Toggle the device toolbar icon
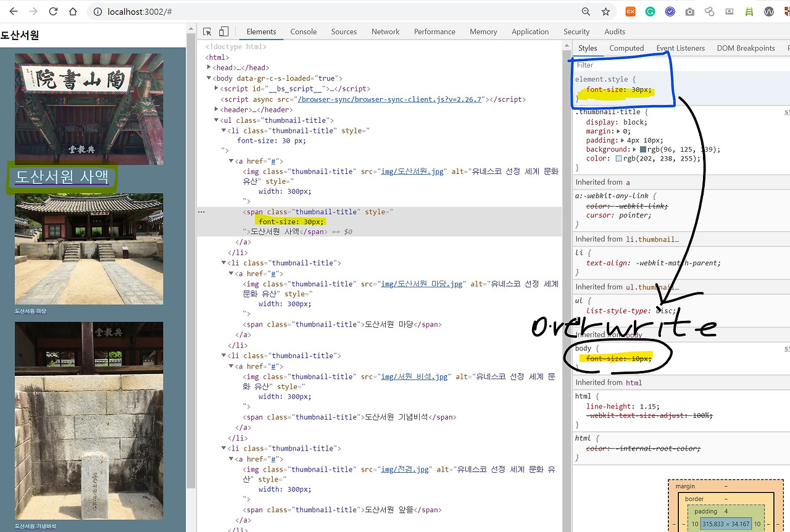 click(224, 31)
